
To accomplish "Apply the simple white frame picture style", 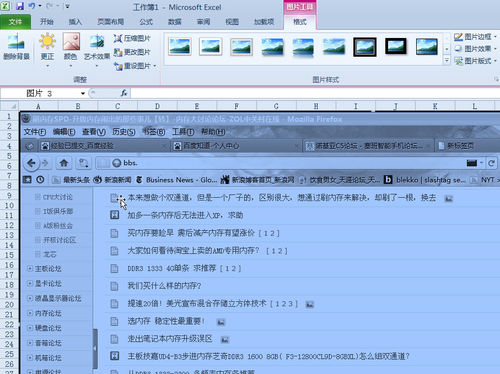I will point(180,46).
